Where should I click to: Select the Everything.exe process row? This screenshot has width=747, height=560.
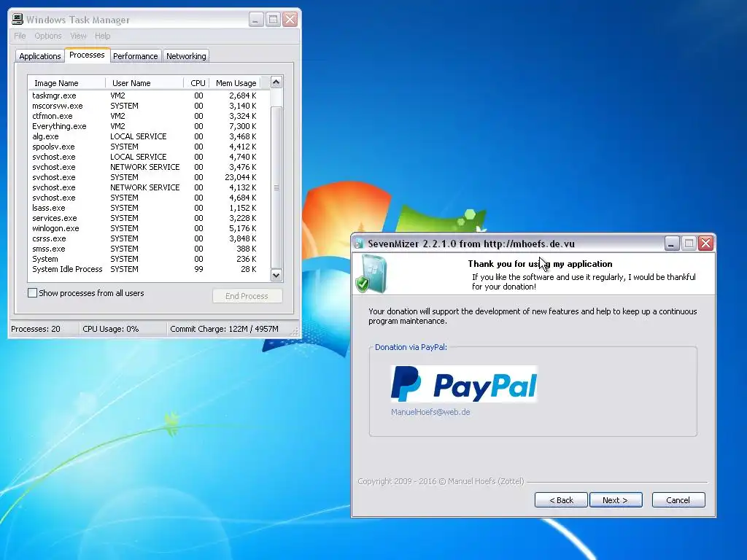pyautogui.click(x=149, y=126)
